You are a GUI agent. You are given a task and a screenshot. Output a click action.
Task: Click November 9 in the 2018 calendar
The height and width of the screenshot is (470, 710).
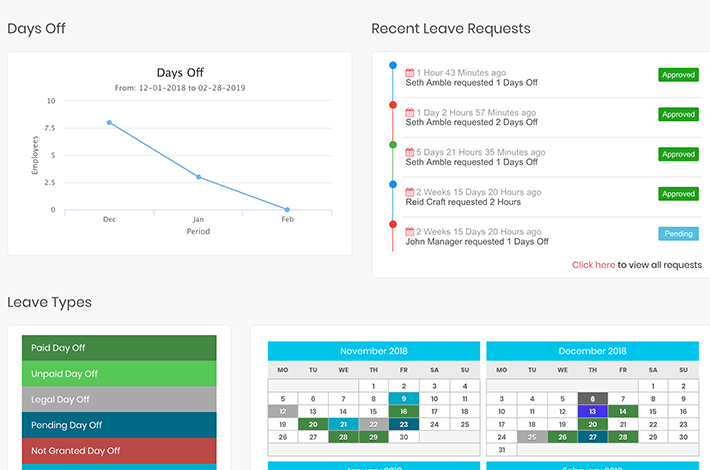(403, 398)
